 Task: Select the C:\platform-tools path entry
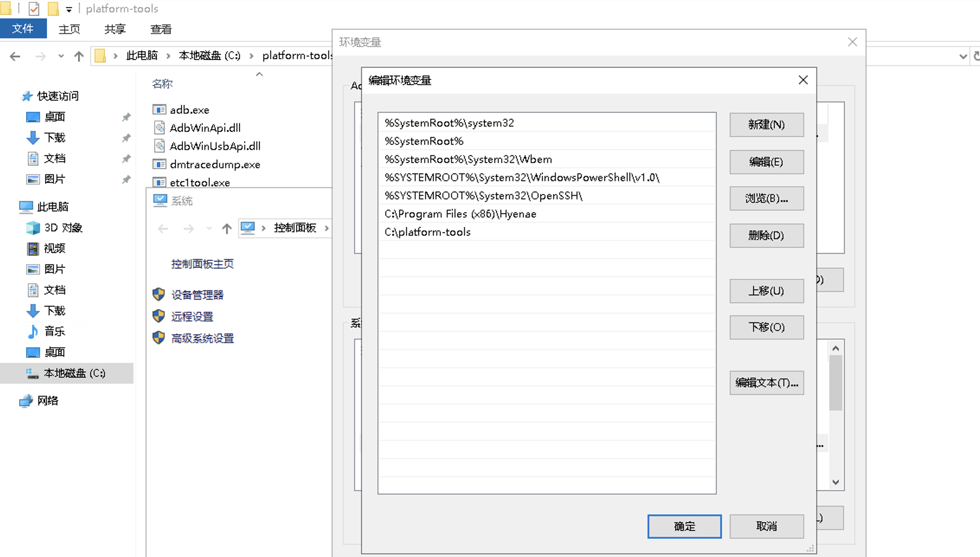(x=547, y=232)
